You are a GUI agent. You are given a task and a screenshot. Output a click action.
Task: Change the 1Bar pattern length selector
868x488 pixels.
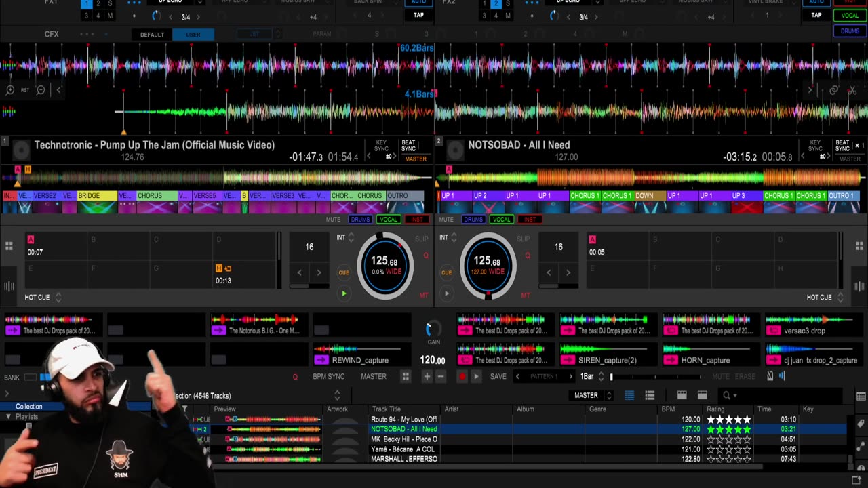coord(587,377)
